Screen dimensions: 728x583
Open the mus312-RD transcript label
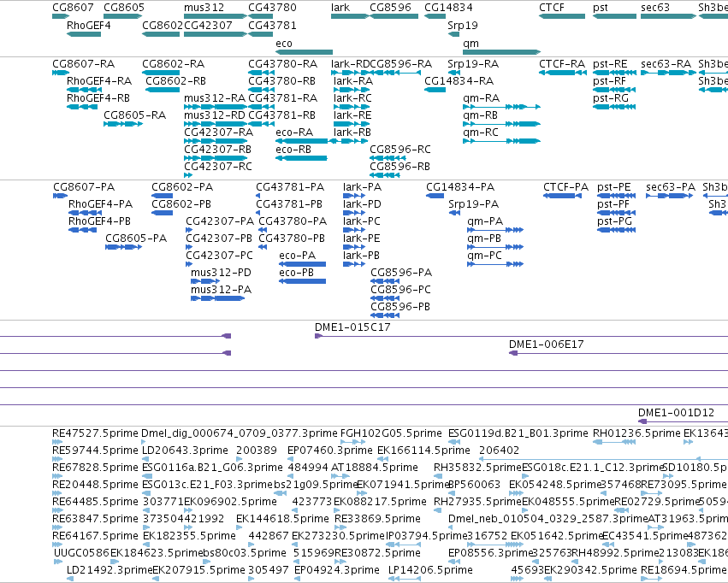[215, 115]
